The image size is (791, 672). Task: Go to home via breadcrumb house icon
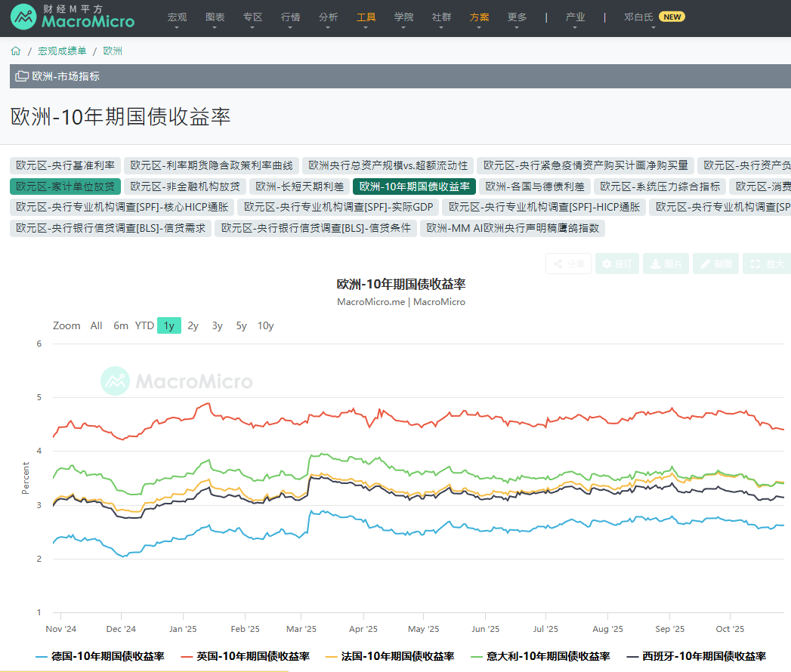16,51
